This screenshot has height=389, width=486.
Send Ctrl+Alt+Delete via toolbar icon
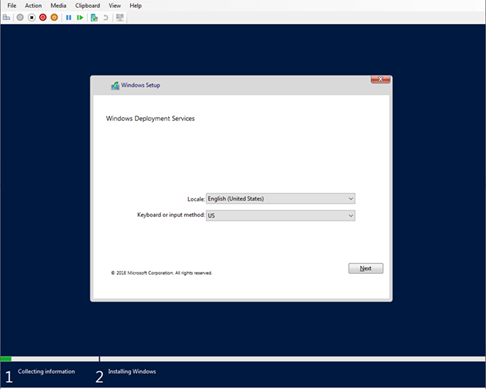6,17
